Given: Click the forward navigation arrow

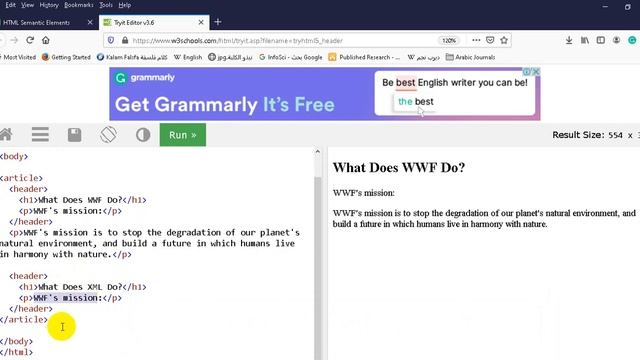Looking at the screenshot, I should (14, 40).
